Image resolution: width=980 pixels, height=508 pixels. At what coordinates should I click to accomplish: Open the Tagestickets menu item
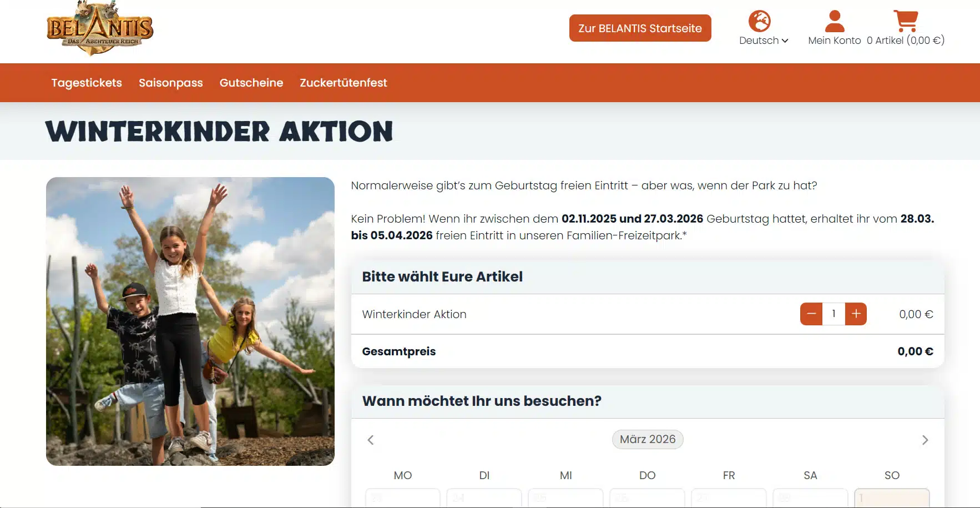pos(87,83)
